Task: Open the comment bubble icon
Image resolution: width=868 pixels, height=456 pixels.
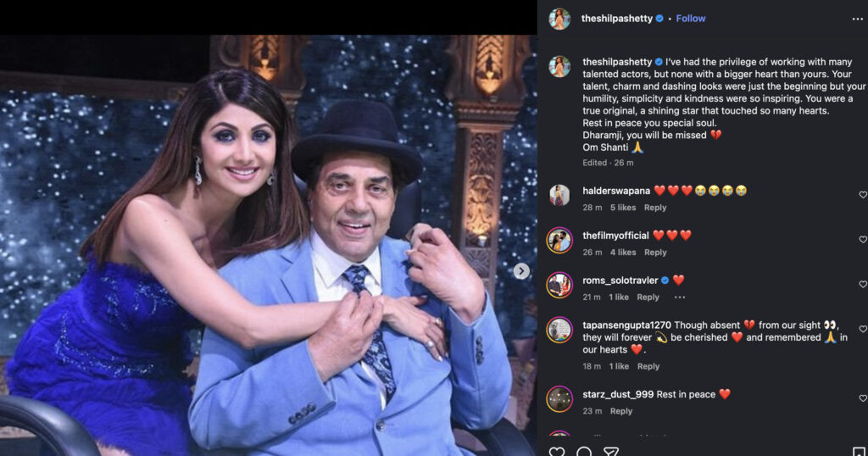Action: click(x=584, y=452)
